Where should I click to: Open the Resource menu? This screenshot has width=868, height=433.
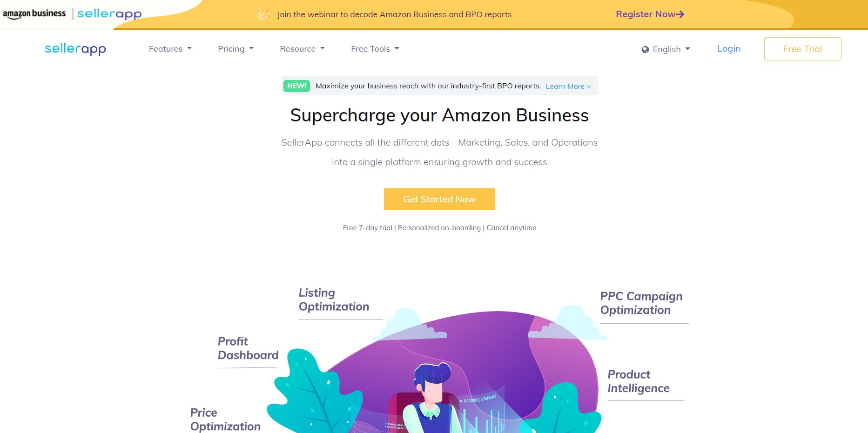click(302, 49)
